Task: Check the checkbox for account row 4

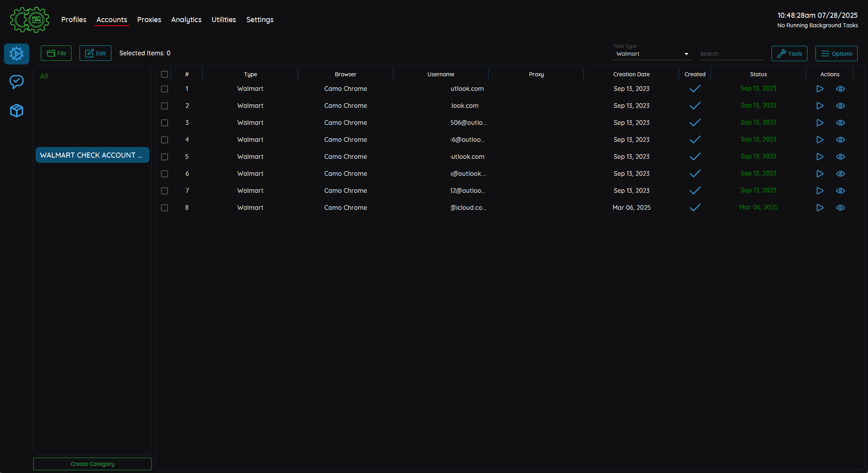Action: click(165, 140)
